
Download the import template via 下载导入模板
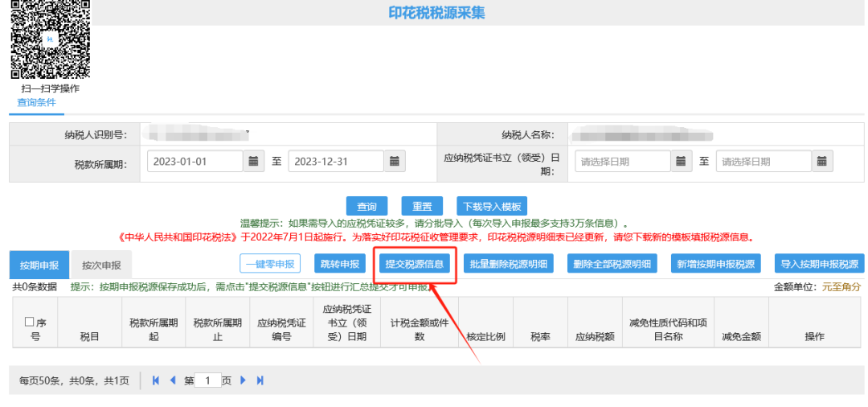click(x=492, y=207)
